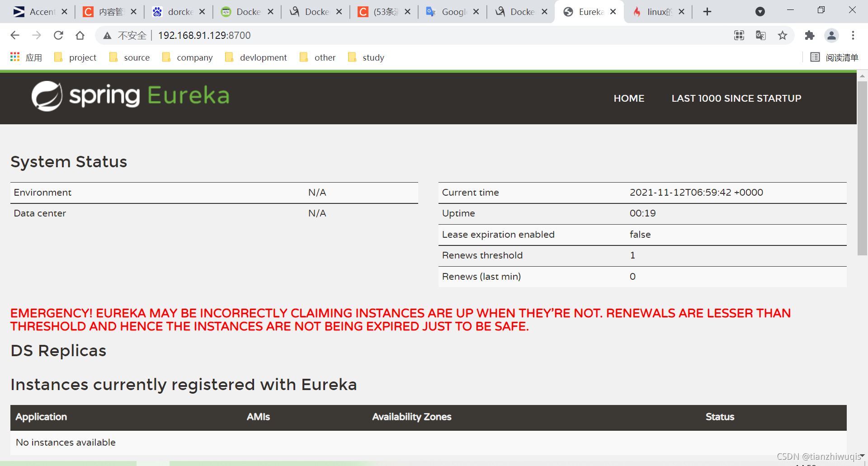Click the spring Eureka logo

(130, 96)
